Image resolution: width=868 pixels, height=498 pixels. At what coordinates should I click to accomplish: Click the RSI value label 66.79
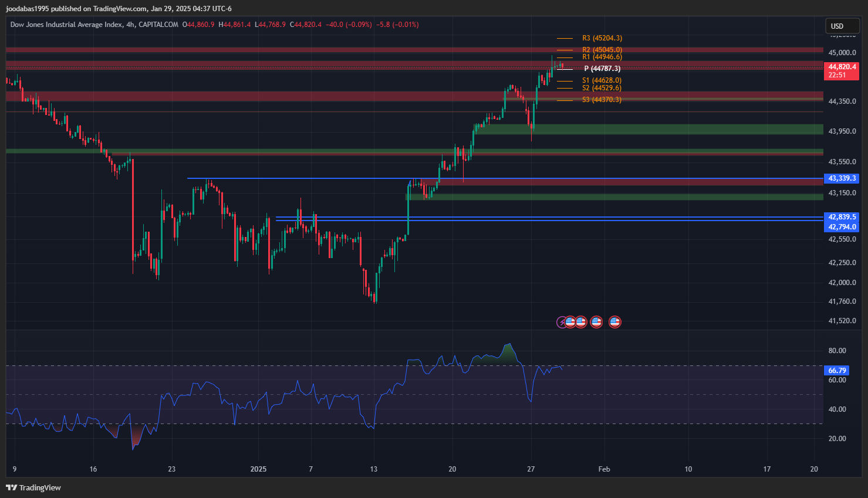[x=837, y=371]
